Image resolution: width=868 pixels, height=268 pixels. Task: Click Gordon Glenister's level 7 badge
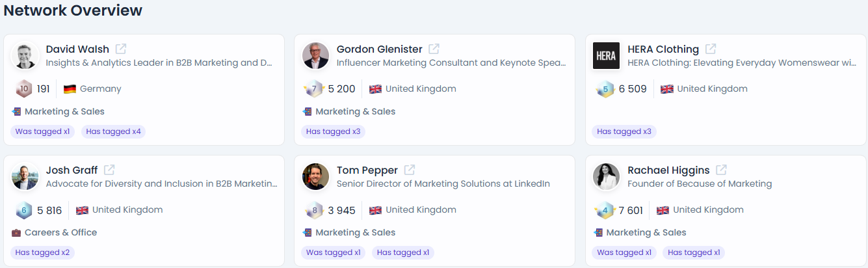click(x=314, y=88)
